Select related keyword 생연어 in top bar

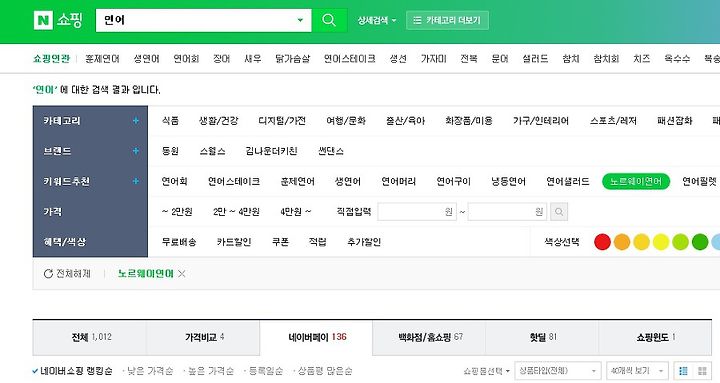click(x=146, y=59)
